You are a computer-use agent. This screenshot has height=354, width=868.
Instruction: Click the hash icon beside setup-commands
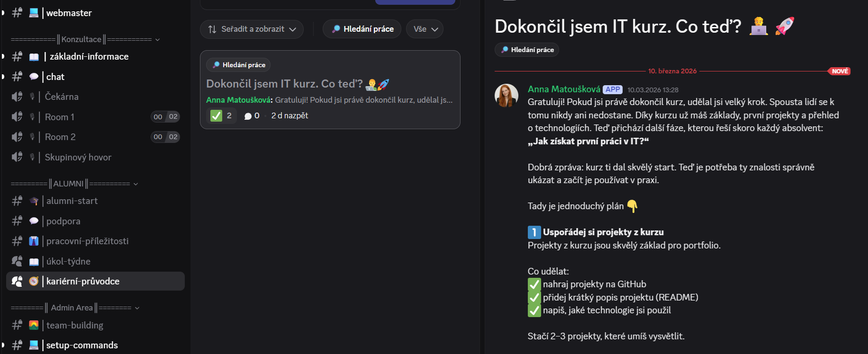pyautogui.click(x=17, y=345)
